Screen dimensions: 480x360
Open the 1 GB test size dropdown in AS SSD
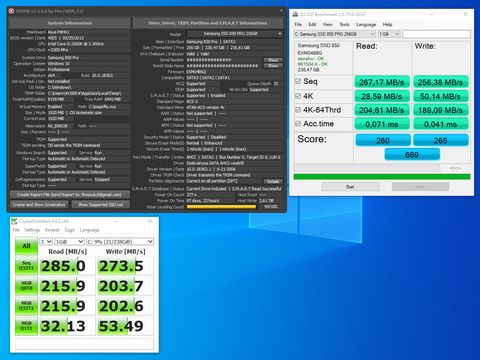pyautogui.click(x=389, y=34)
